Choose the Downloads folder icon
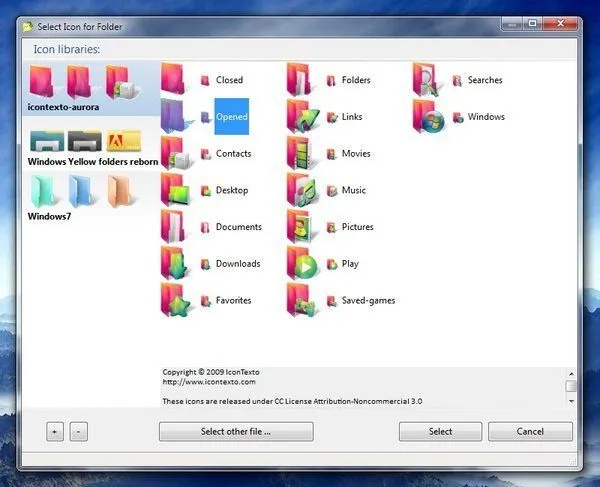 pyautogui.click(x=174, y=264)
